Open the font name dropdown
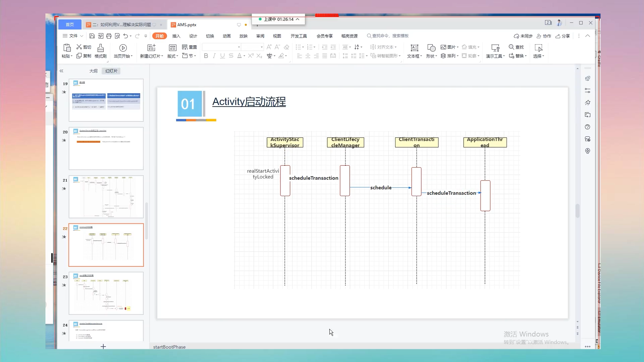This screenshot has width=644, height=362. pyautogui.click(x=239, y=47)
